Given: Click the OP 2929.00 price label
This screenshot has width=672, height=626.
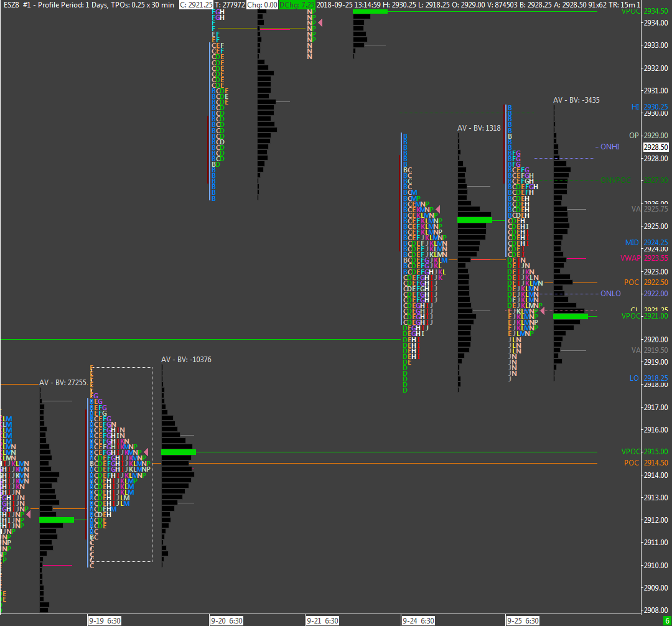Looking at the screenshot, I should [x=648, y=136].
